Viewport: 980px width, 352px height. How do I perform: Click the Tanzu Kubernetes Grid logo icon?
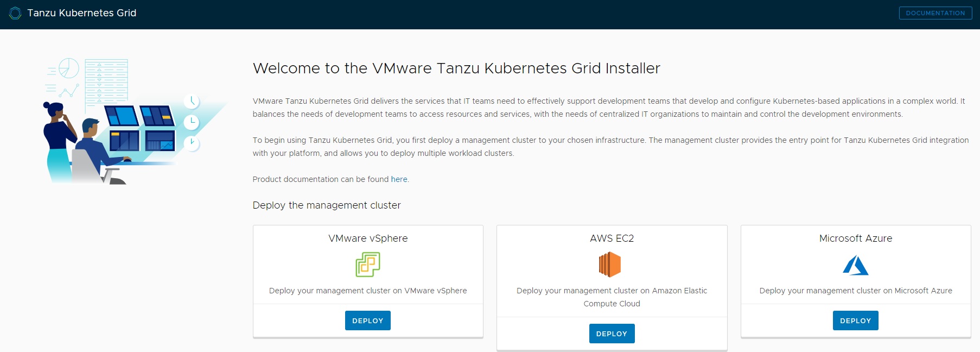click(x=15, y=13)
